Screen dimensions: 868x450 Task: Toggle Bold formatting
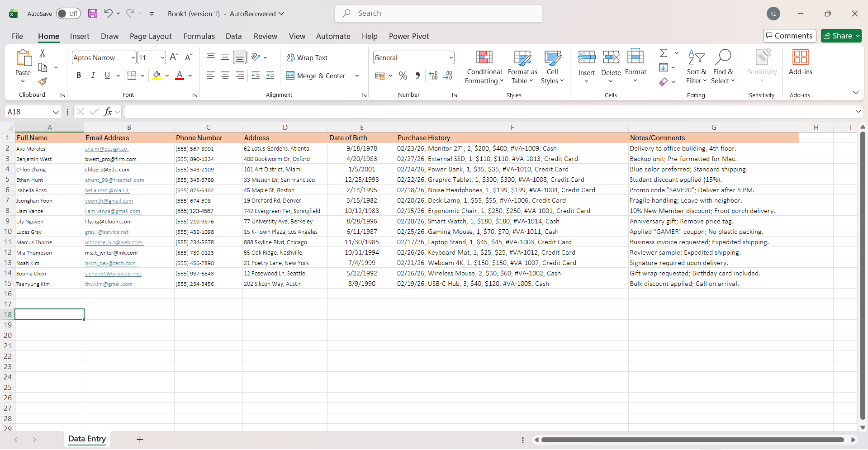79,76
